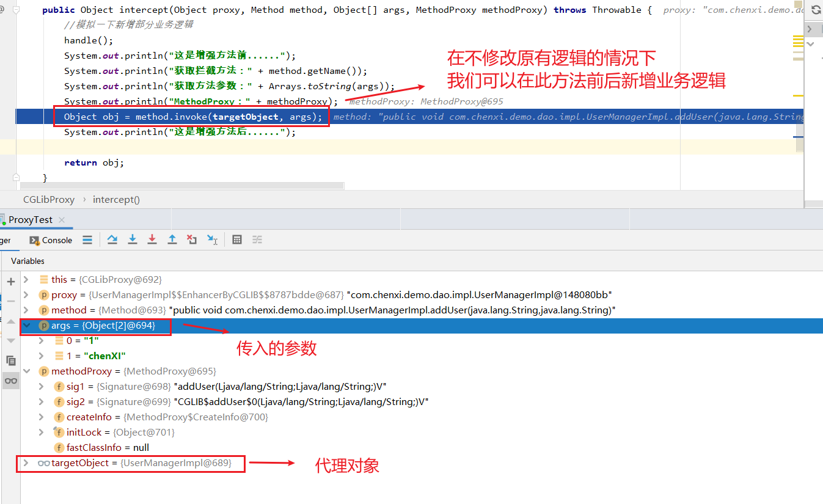Click the Run to Cursor icon

212,239
